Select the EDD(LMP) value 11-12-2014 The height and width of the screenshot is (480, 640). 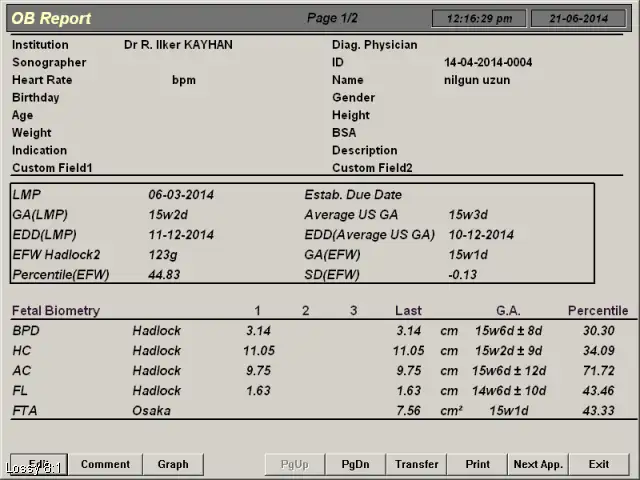tap(181, 235)
